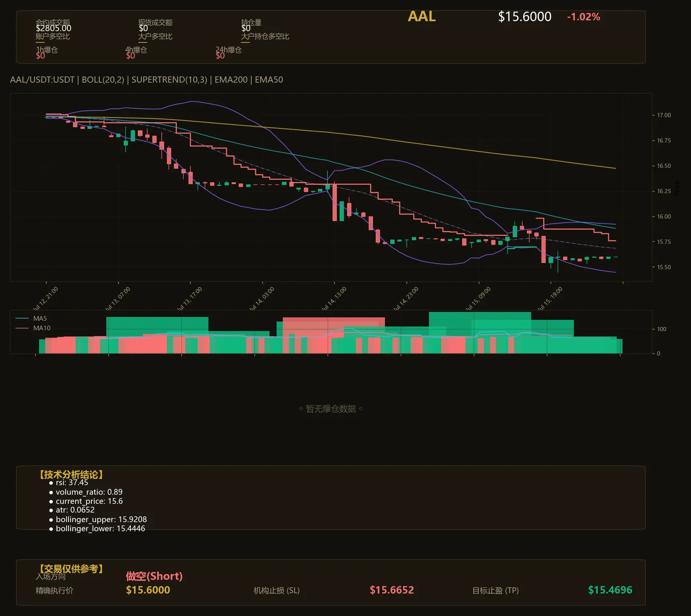The height and width of the screenshot is (616, 691).
Task: Select the $15.6000 execution price value
Action: (x=148, y=590)
